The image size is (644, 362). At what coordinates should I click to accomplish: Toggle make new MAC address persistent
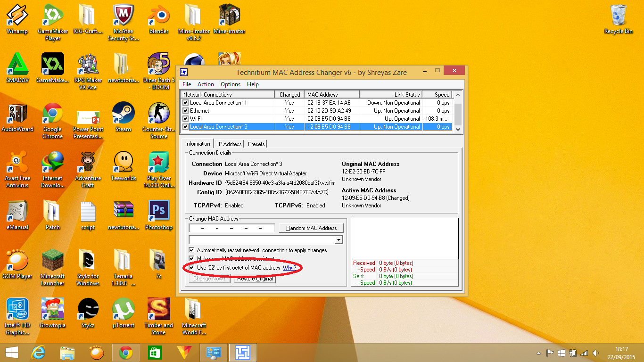[x=191, y=259]
